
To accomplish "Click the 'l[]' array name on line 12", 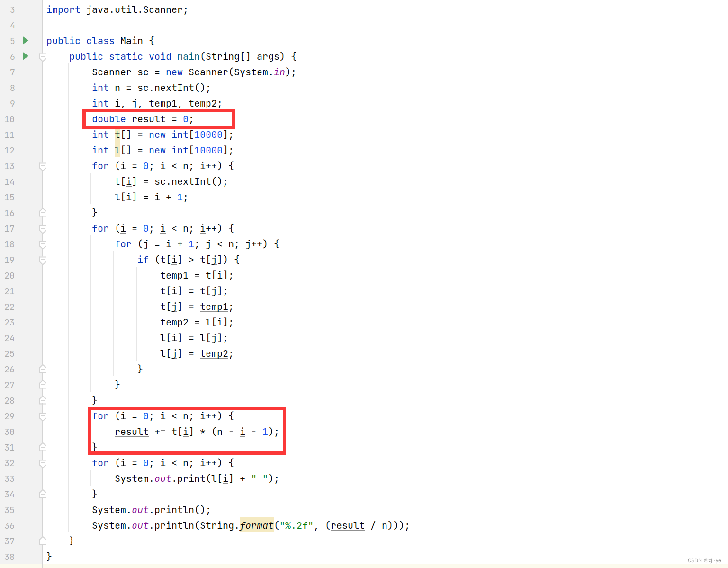I will (x=123, y=150).
